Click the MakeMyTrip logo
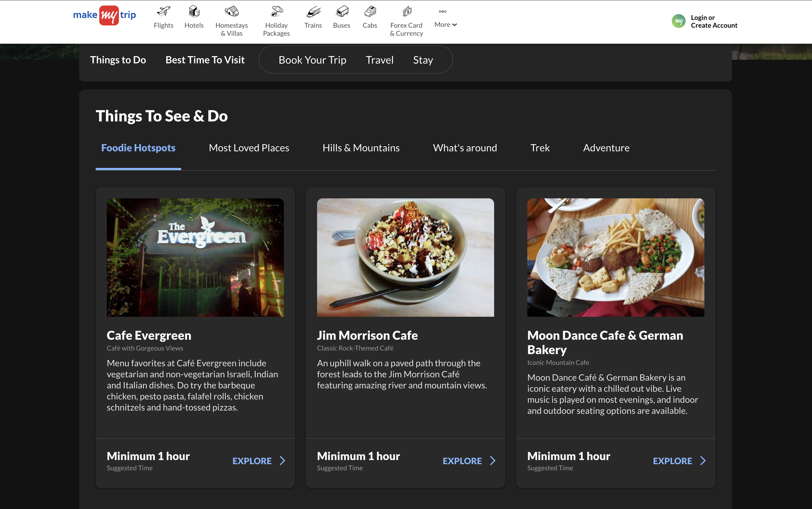Screen dimensions: 812x509 click(104, 15)
